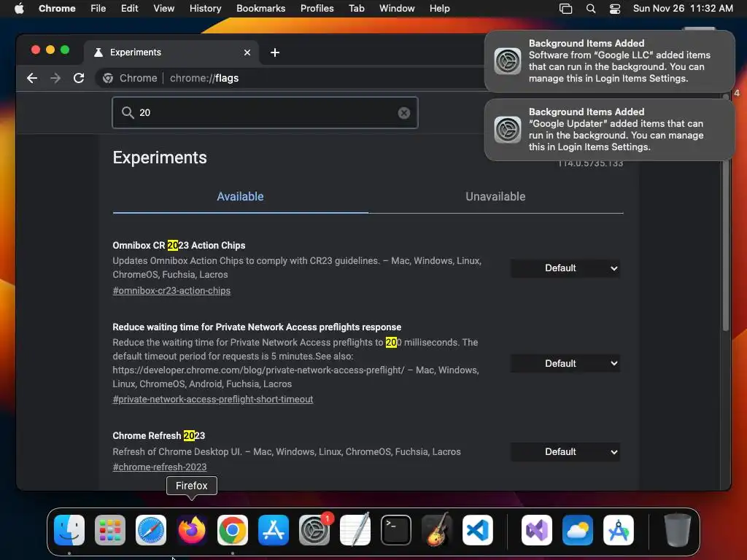Click the "Omnibox CR 2023 Action Chips" title

[179, 245]
